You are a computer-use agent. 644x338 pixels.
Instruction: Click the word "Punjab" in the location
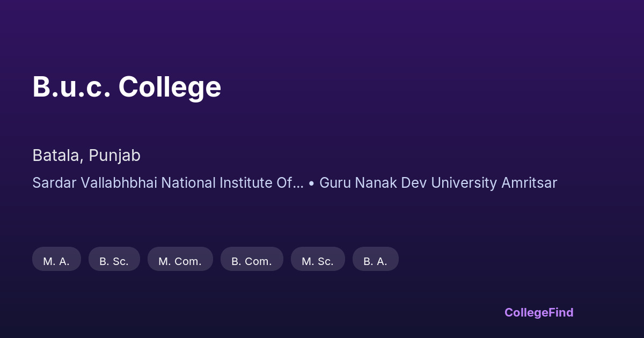(114, 156)
